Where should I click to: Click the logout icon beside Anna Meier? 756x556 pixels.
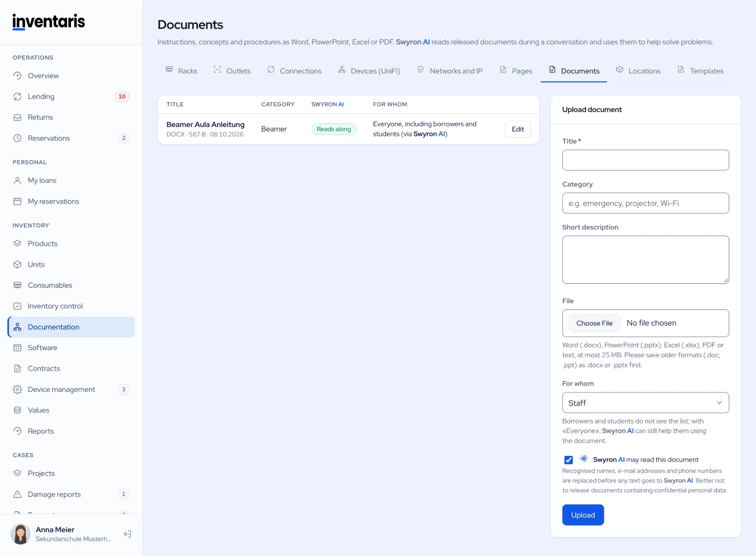point(127,534)
